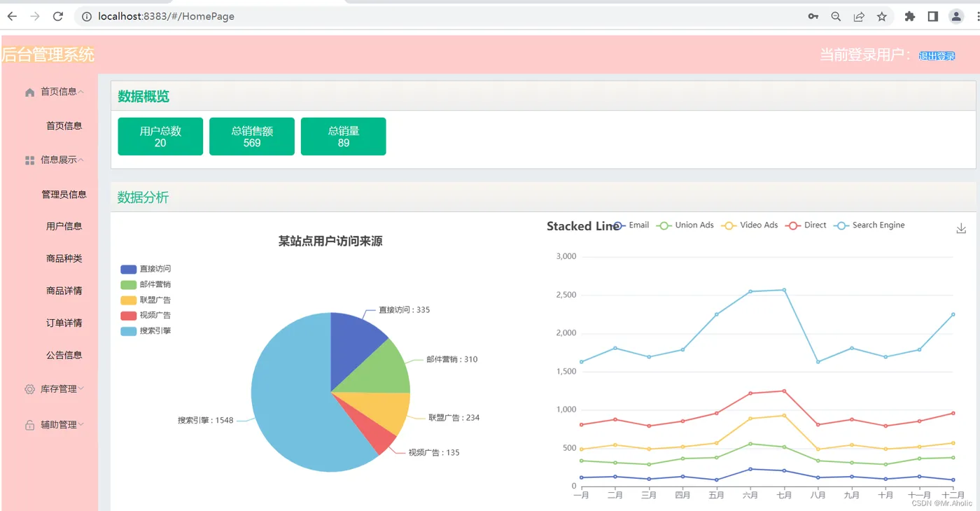Image resolution: width=980 pixels, height=511 pixels.
Task: Open the 用户信息 page
Action: tap(64, 226)
